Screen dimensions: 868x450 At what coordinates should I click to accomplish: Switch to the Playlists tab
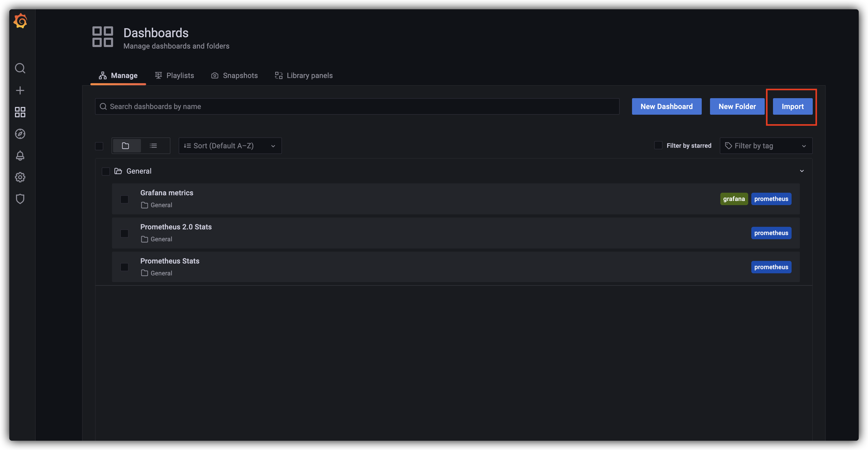pos(175,75)
